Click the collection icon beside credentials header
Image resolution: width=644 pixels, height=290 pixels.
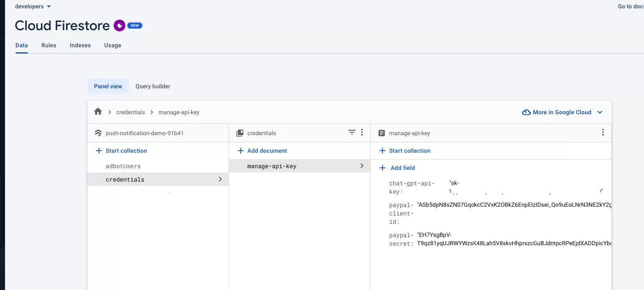click(x=240, y=133)
